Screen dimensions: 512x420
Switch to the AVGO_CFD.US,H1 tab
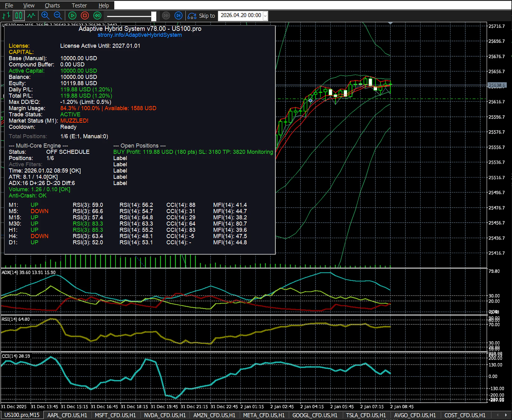415,415
